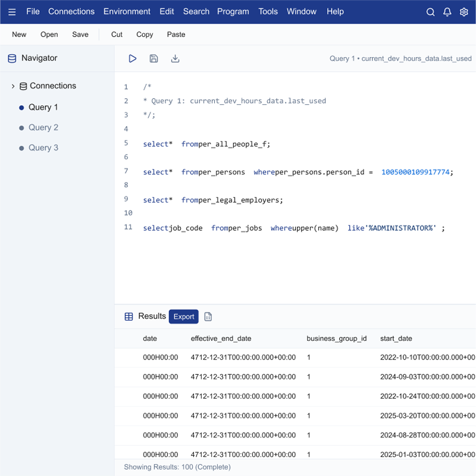Viewport: 476px width, 476px height.
Task: Open the Tools menu
Action: [268, 12]
